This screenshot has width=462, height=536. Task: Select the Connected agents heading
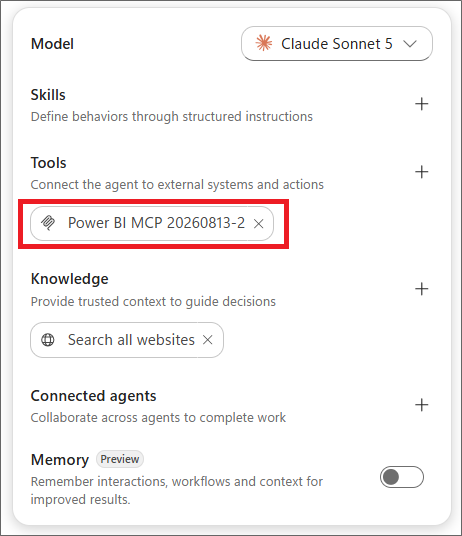click(93, 396)
